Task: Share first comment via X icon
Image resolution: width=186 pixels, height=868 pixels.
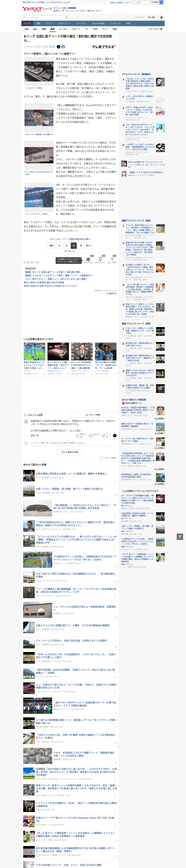Action: (115, 436)
